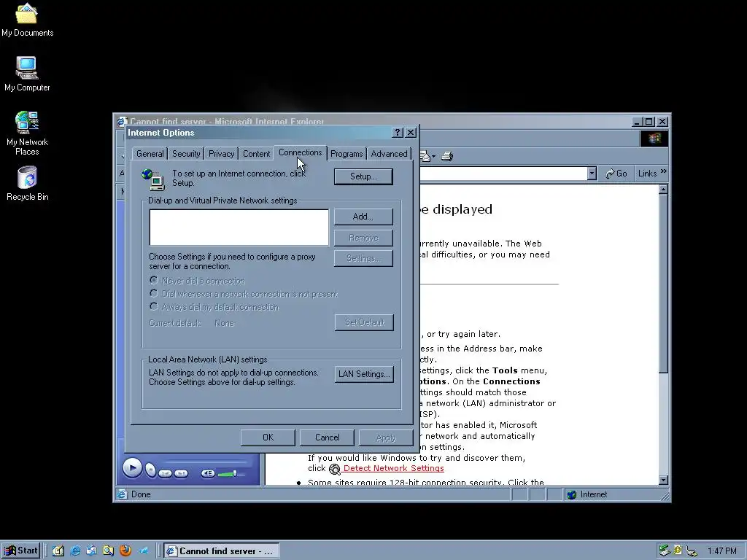The width and height of the screenshot is (747, 560).
Task: Click IE page scrollbar up arrow
Action: (x=663, y=190)
